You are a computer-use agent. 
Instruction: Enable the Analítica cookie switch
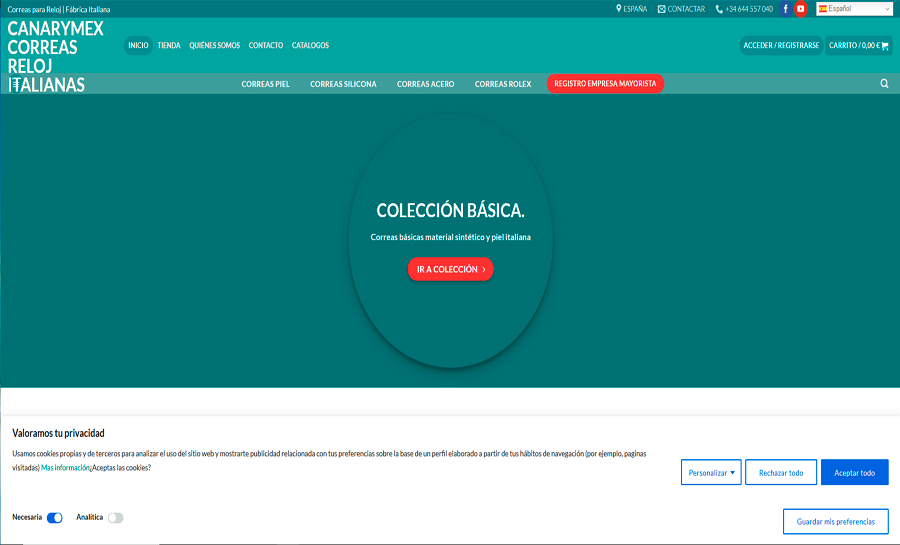coord(115,518)
